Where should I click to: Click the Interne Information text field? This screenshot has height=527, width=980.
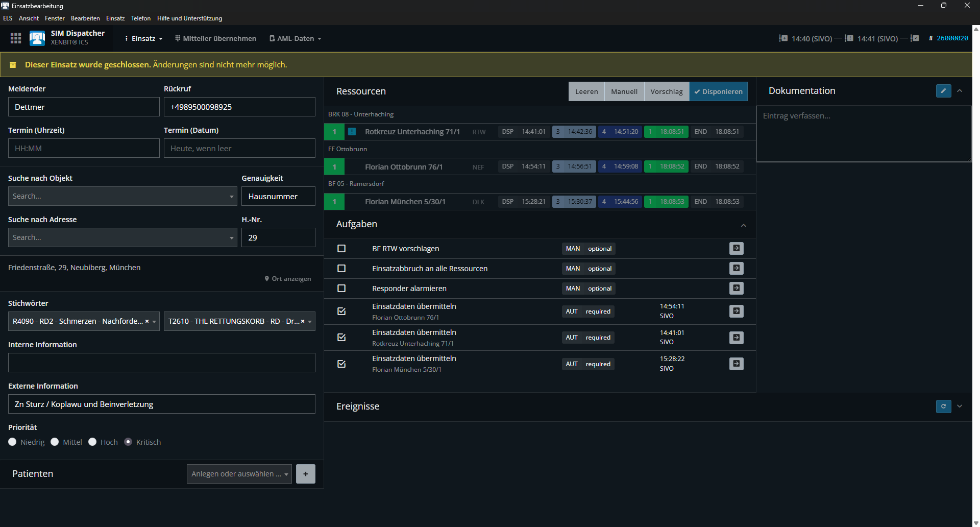point(161,363)
